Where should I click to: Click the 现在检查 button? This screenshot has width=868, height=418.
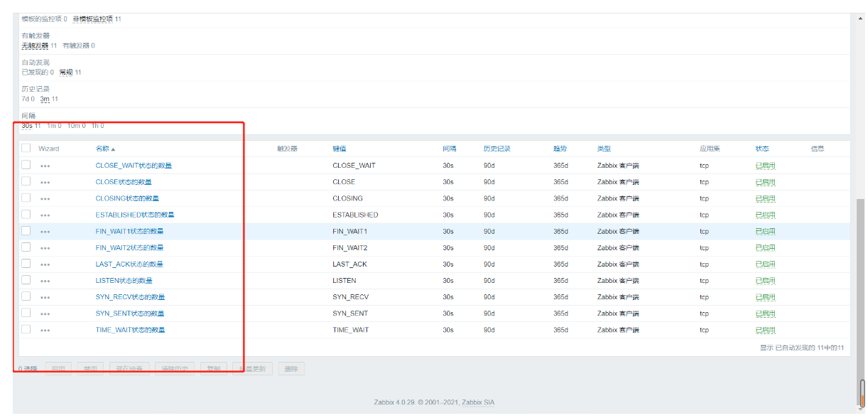point(129,369)
